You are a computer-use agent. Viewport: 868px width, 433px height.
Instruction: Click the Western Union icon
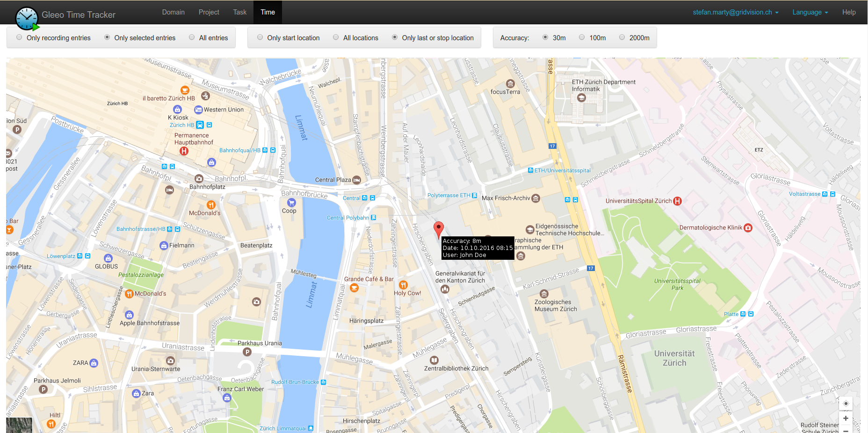198,110
